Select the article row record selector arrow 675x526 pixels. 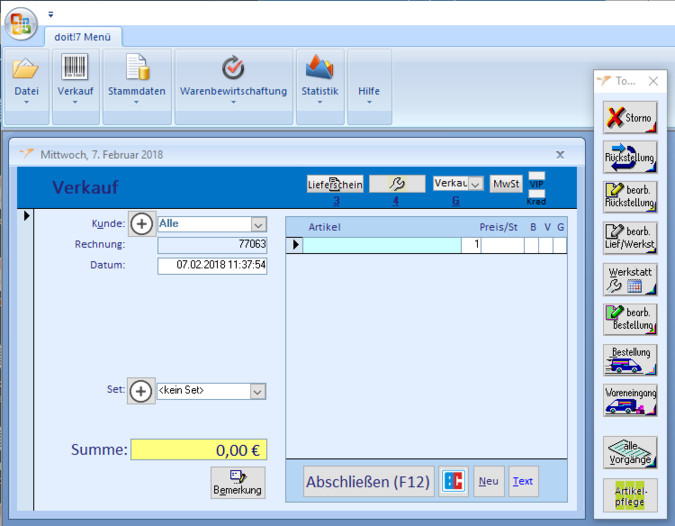coord(295,245)
